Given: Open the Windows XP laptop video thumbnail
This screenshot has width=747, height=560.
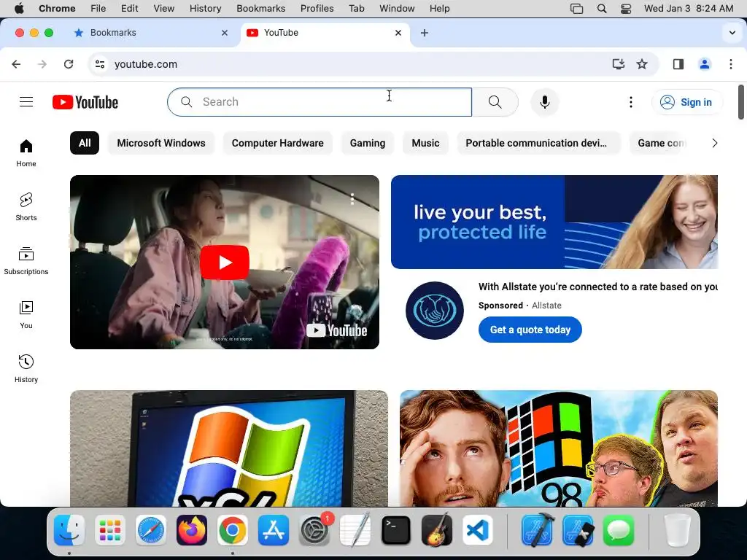Looking at the screenshot, I should pyautogui.click(x=228, y=448).
